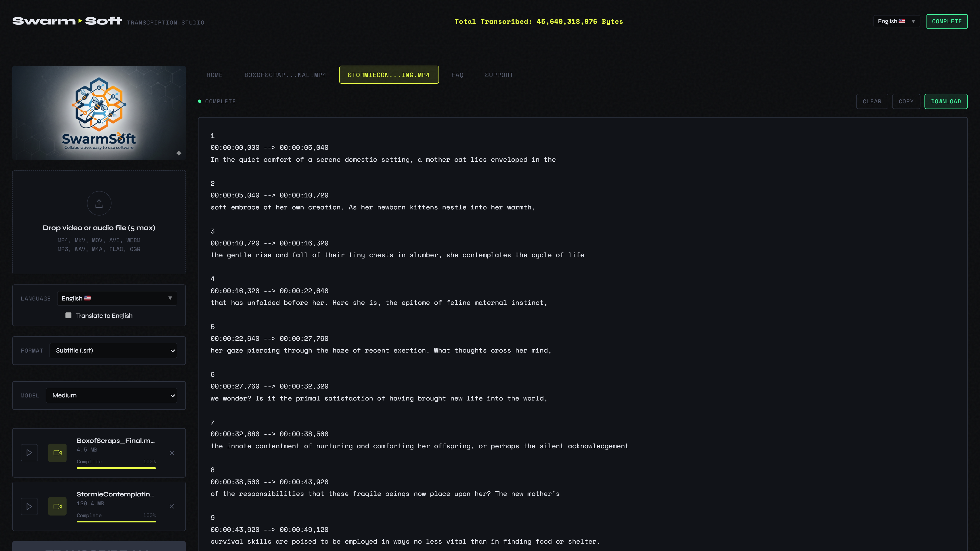This screenshot has width=980, height=551.
Task: Click subtitle line "the gentle rise and fall"
Action: point(397,255)
